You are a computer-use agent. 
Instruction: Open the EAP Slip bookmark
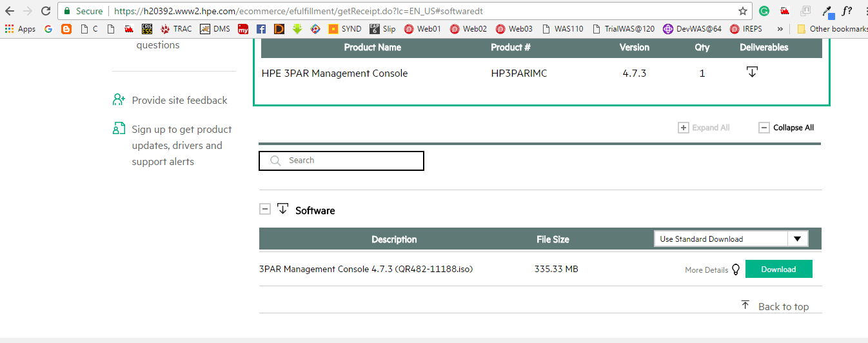382,29
